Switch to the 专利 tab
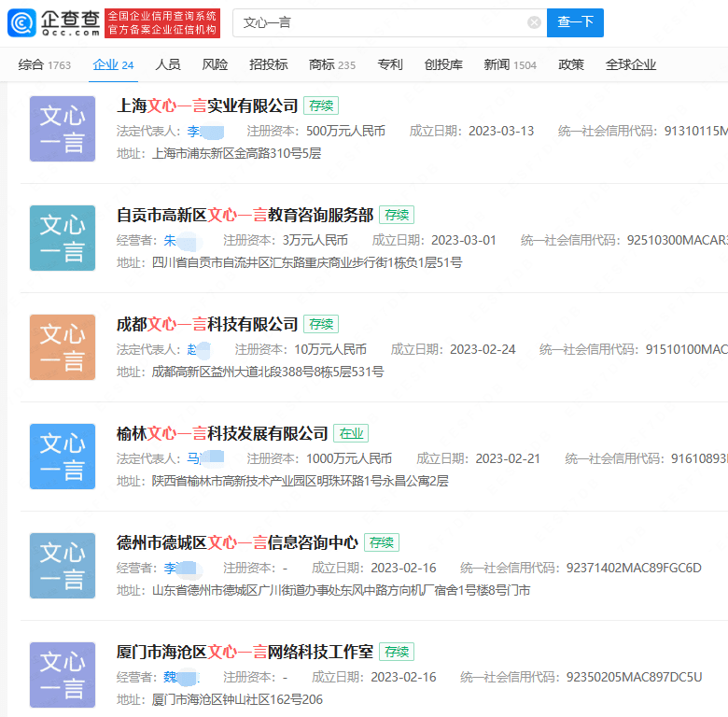 coord(389,64)
